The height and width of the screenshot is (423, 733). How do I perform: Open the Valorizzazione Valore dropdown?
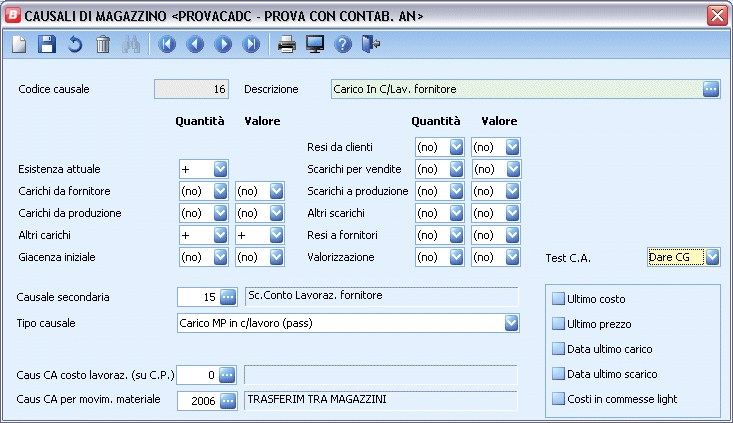pyautogui.click(x=512, y=257)
